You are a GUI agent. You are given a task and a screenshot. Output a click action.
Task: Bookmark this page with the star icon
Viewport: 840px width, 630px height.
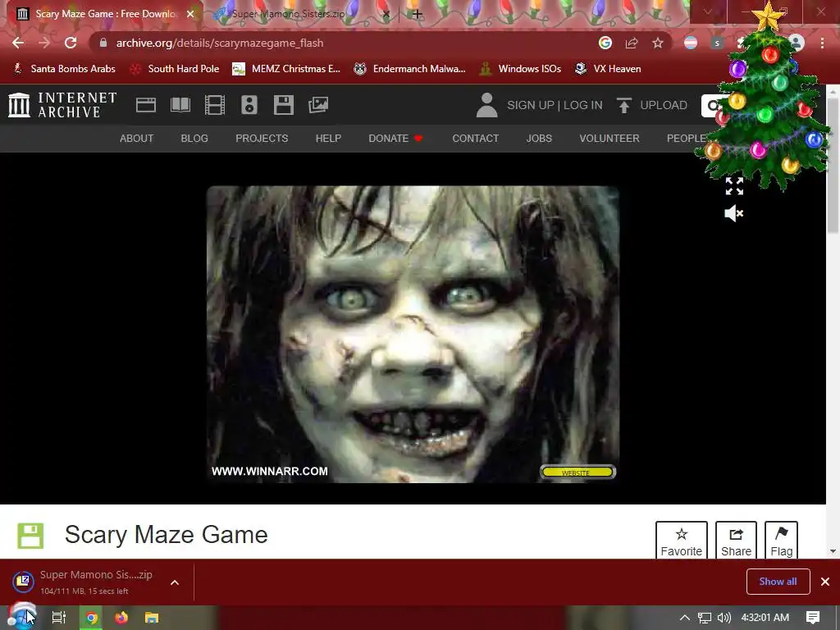pyautogui.click(x=658, y=43)
